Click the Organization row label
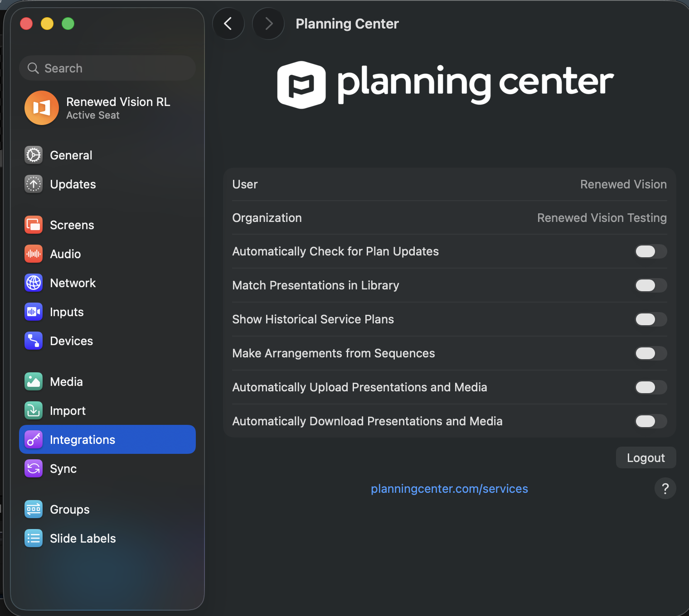This screenshot has height=616, width=689. coord(267,218)
